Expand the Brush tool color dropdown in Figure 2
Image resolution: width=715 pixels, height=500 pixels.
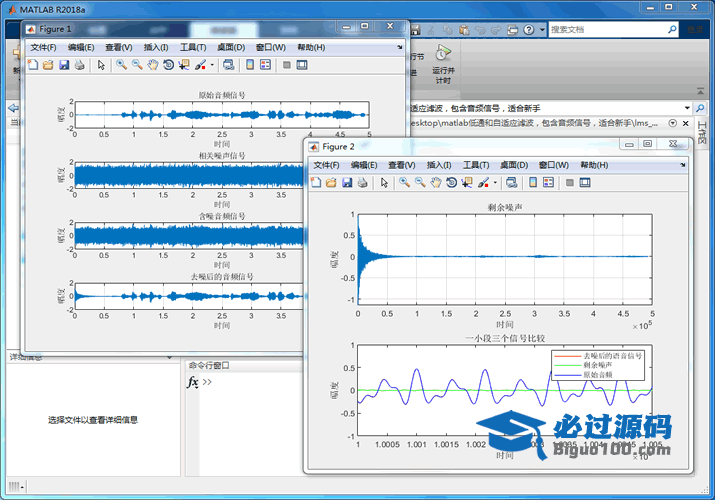pyautogui.click(x=495, y=183)
